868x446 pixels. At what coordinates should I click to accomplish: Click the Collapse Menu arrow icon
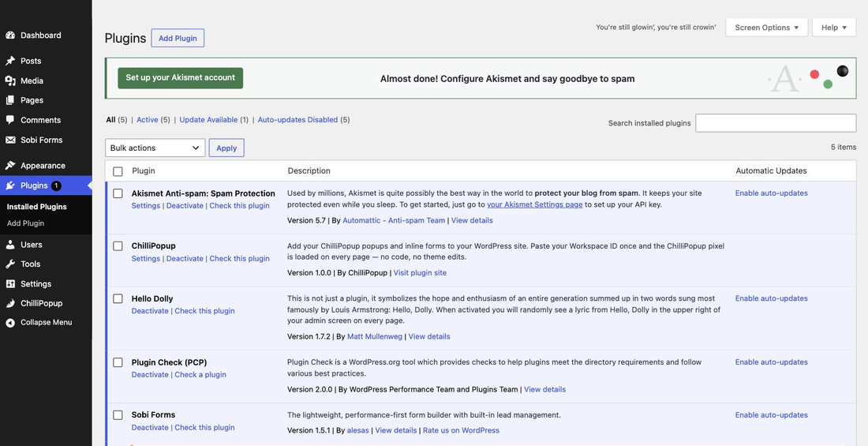click(10, 322)
